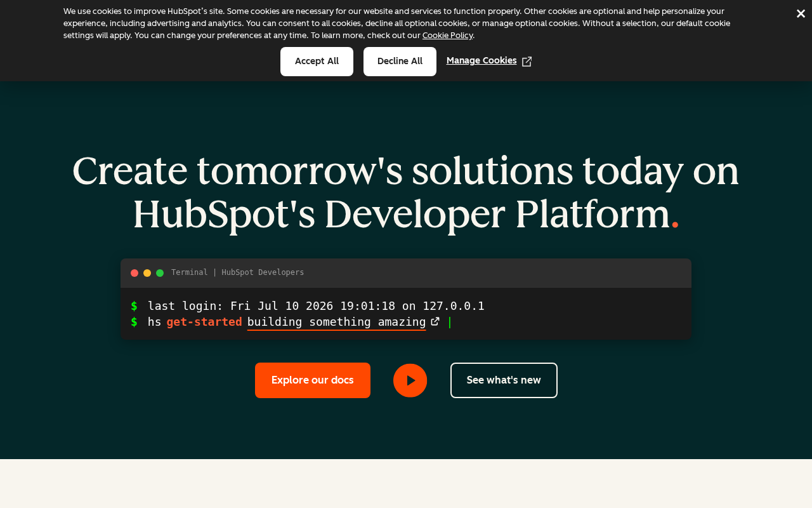Close the cookie banner with the X
The image size is (812, 508).
(x=801, y=13)
